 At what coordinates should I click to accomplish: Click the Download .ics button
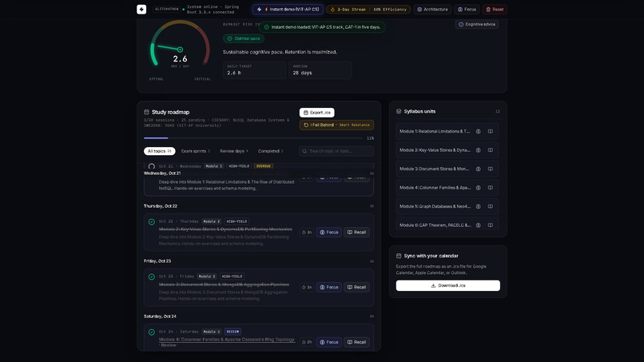pos(447,285)
